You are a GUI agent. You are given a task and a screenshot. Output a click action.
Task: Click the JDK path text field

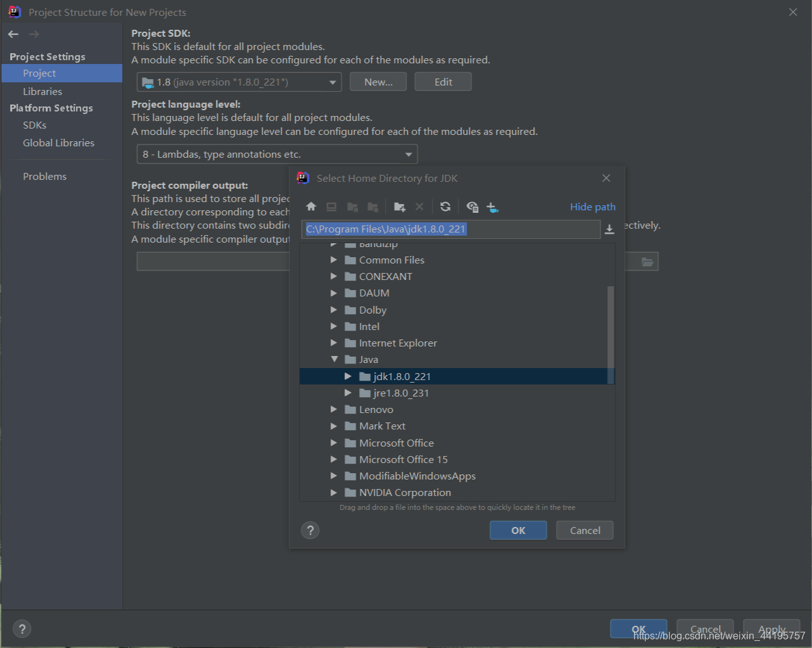[x=451, y=229]
